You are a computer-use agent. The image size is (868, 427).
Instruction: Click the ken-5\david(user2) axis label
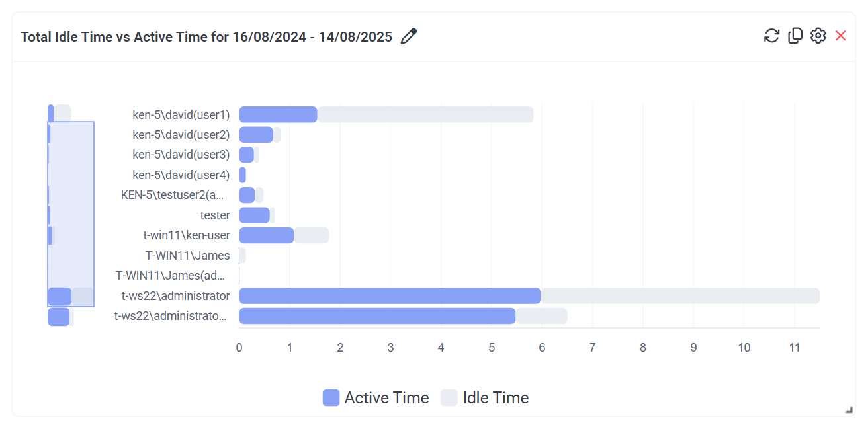tap(181, 135)
